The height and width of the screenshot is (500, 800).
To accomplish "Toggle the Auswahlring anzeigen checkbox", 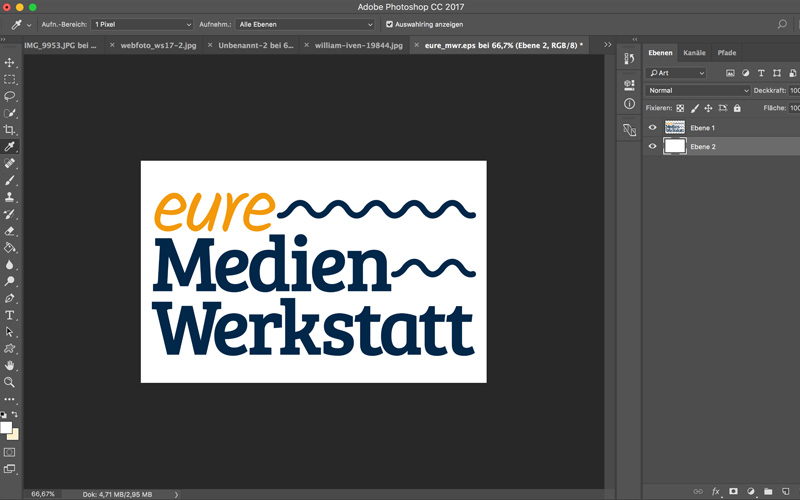I will pos(389,24).
